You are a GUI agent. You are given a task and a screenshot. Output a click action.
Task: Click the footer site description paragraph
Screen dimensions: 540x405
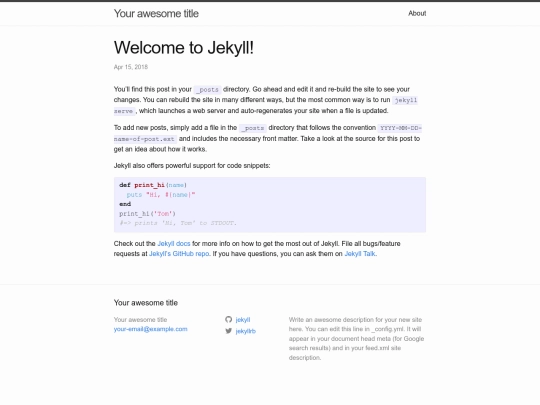[357, 339]
